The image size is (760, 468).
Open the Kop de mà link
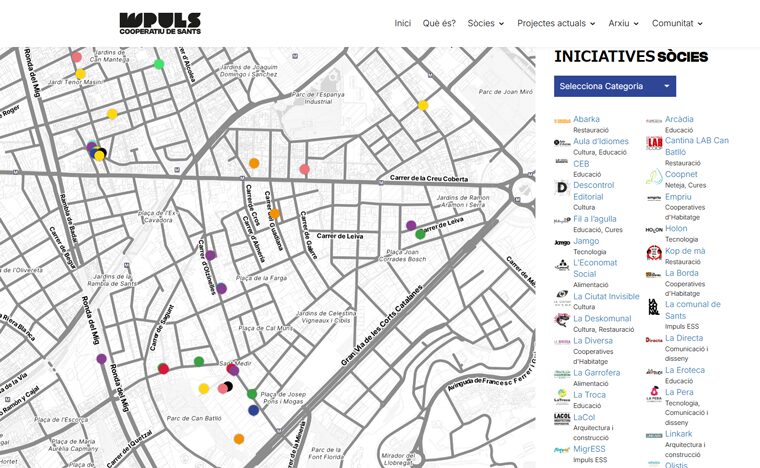tap(685, 251)
